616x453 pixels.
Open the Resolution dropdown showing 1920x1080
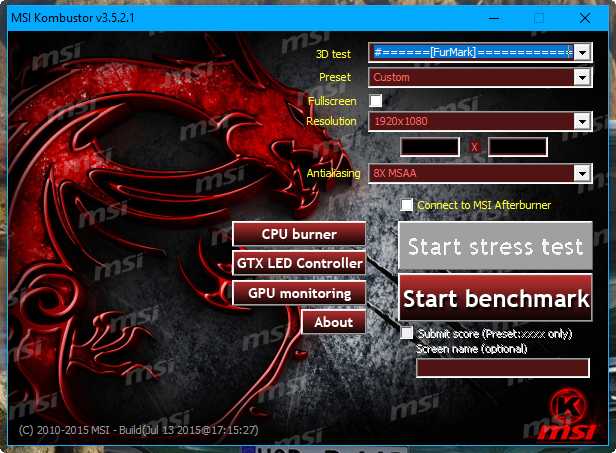tap(480, 121)
